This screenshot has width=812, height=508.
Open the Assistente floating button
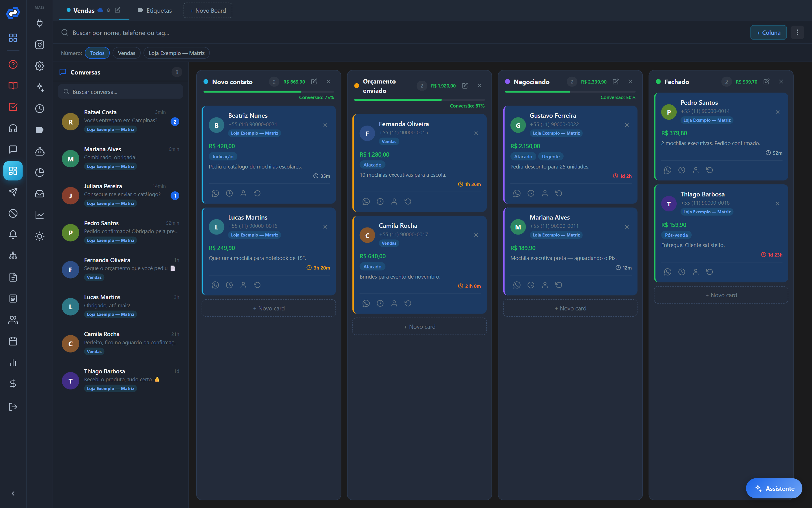[x=774, y=488]
